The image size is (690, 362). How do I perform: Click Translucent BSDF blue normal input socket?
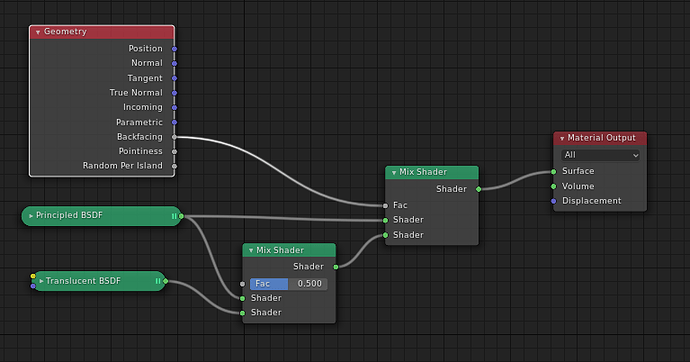[x=33, y=286]
